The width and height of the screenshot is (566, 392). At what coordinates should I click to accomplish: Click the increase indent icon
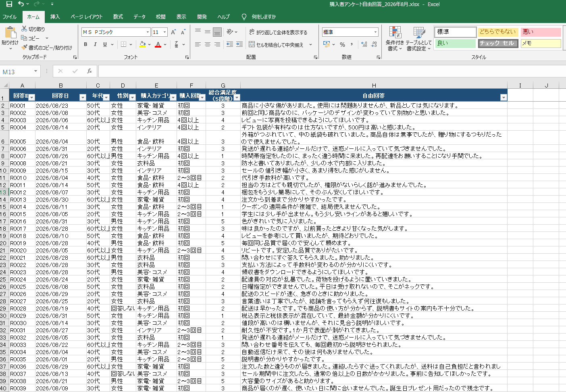coord(239,44)
